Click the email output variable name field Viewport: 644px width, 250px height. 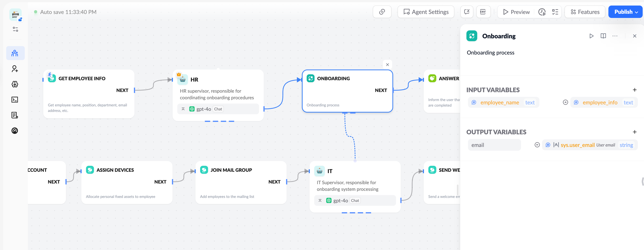tap(494, 145)
